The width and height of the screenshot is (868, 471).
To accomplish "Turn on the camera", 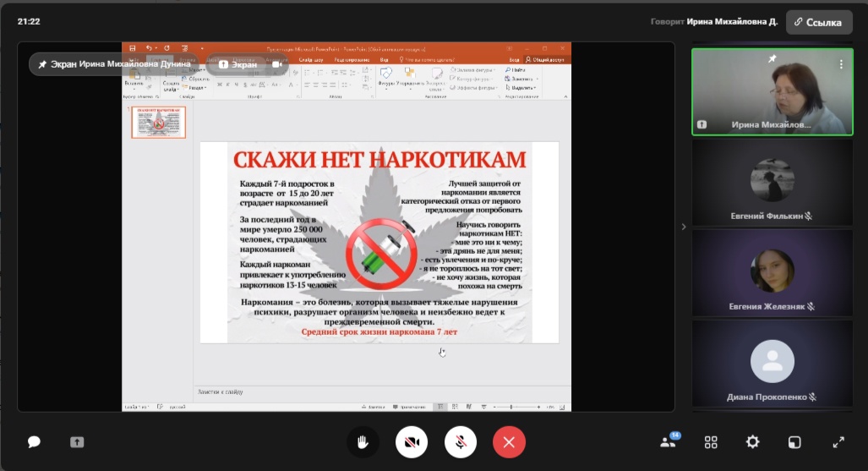I will click(412, 442).
